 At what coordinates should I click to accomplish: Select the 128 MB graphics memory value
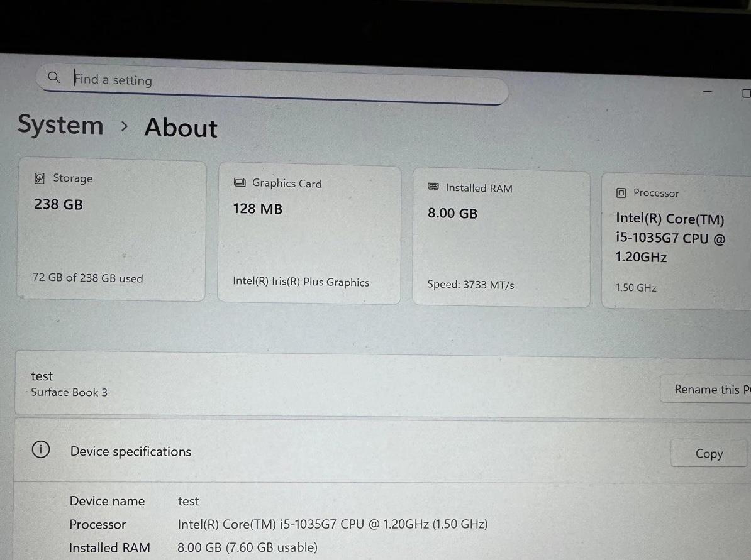click(258, 209)
